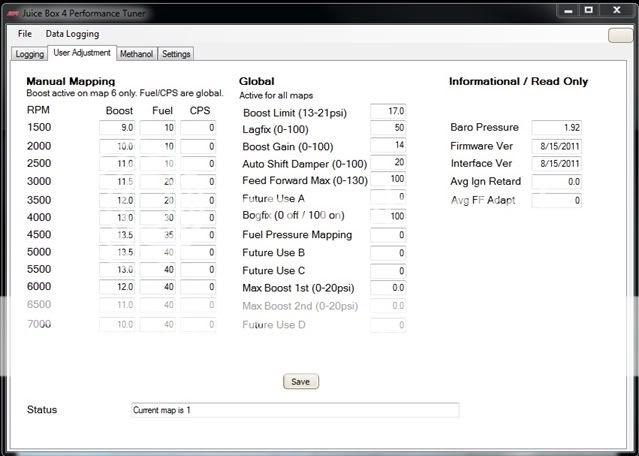Click the Juice Box app icon in title bar

coord(10,10)
